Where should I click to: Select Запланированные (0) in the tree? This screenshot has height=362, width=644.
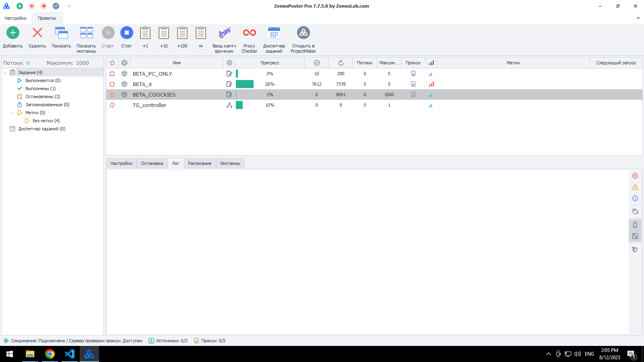[x=47, y=105]
